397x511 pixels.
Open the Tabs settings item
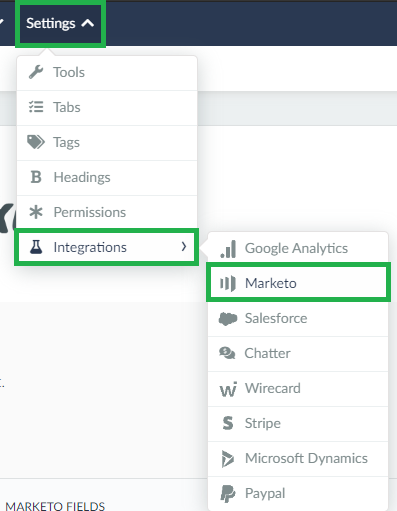pos(107,107)
